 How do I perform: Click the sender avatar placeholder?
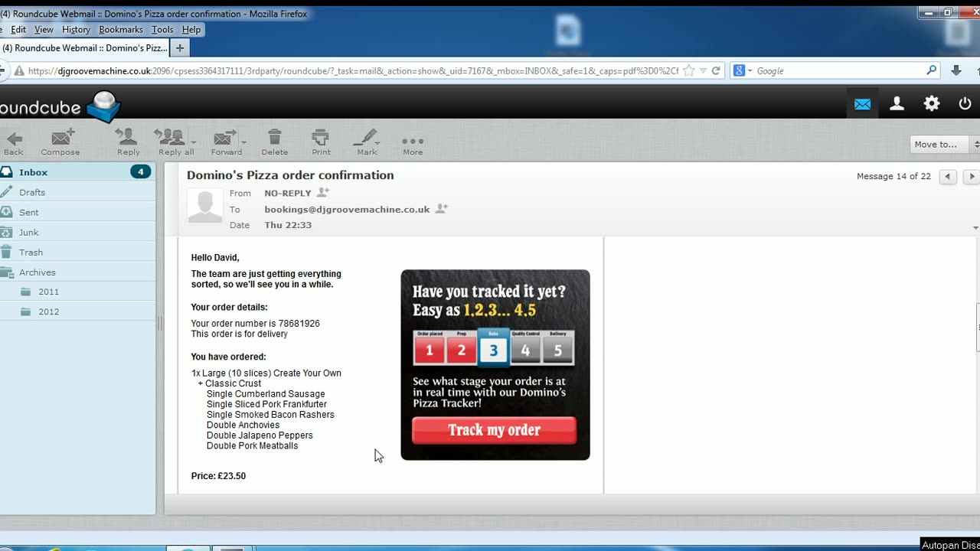(205, 206)
